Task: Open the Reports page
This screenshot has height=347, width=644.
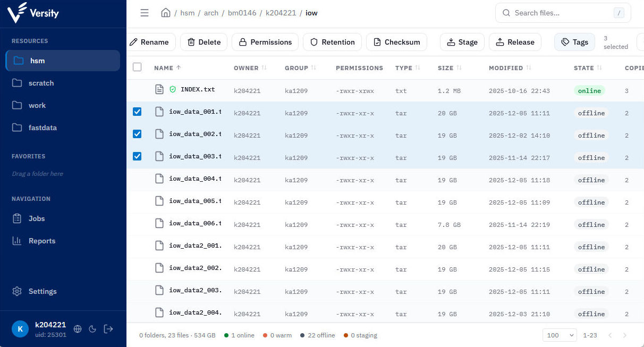Action: tap(63, 241)
